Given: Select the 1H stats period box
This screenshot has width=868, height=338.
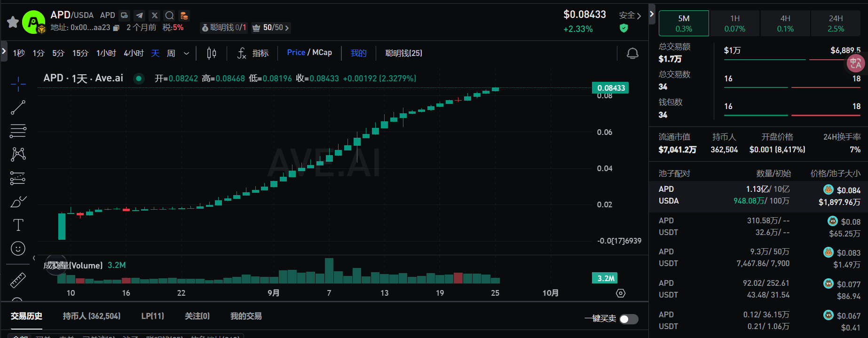Looking at the screenshot, I should click(x=734, y=23).
